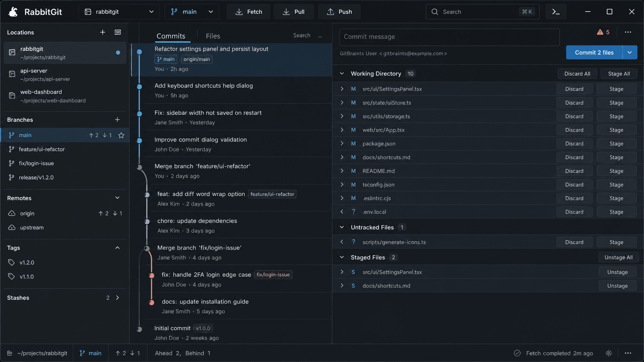Open the terminal console icon
This screenshot has width=644, height=362.
coord(556,12)
